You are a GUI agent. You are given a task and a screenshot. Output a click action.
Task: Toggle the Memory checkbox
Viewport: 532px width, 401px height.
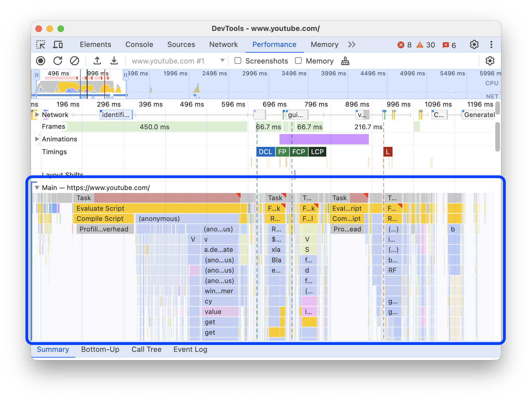pyautogui.click(x=297, y=61)
